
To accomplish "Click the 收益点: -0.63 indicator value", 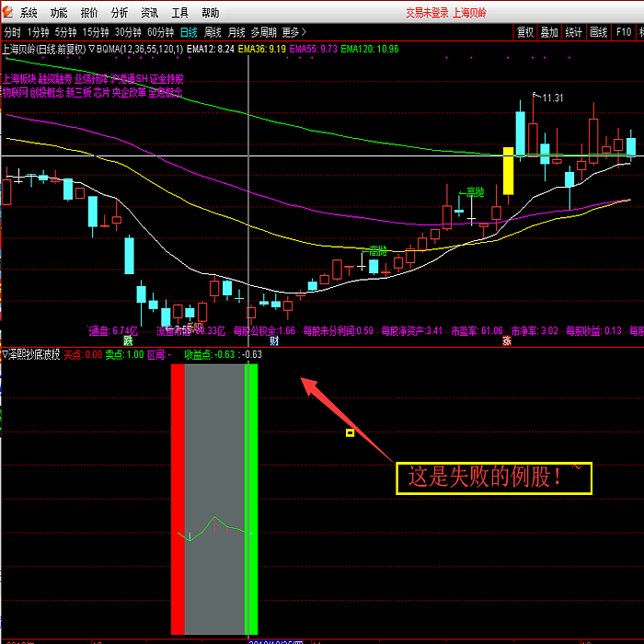I will (x=210, y=354).
